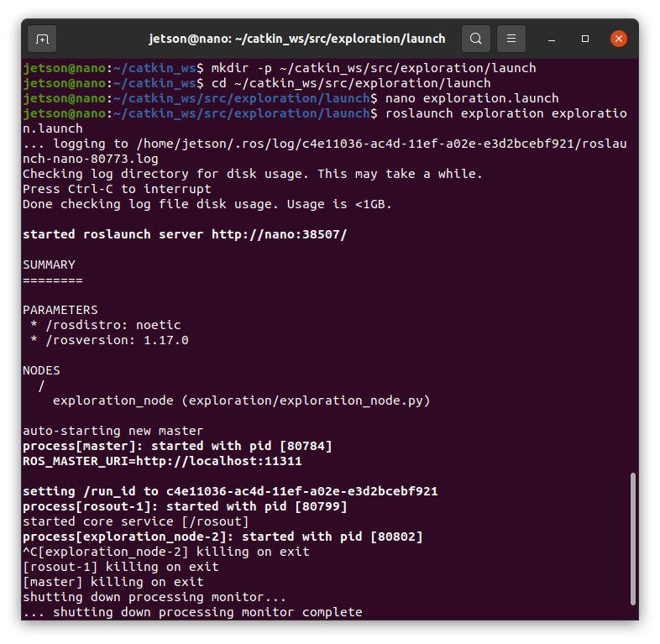
Task: Click '[master] killing on exit' line
Action: coord(113,582)
